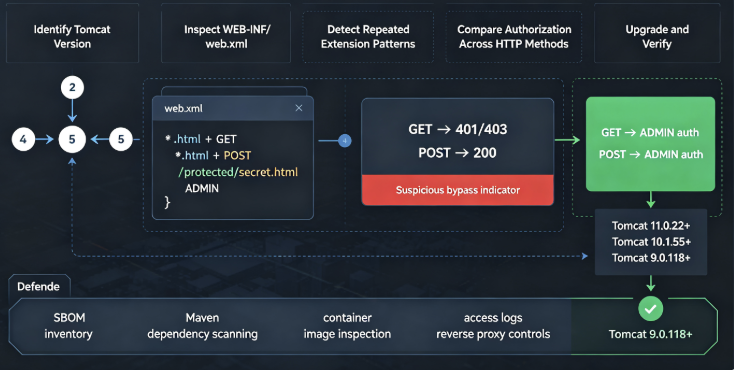Click the '*.html + POST' line in web.xml
The width and height of the screenshot is (734, 370).
(213, 155)
